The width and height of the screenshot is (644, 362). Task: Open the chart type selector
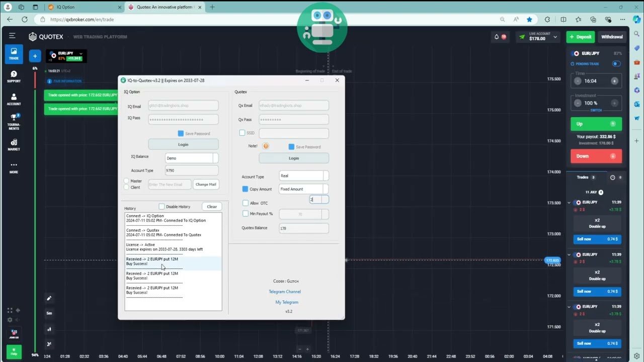(49, 329)
